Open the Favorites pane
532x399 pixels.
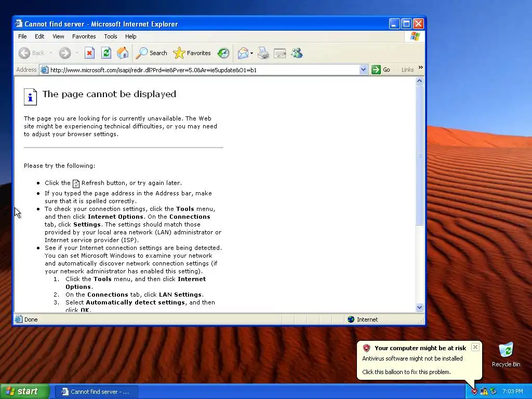click(x=192, y=53)
